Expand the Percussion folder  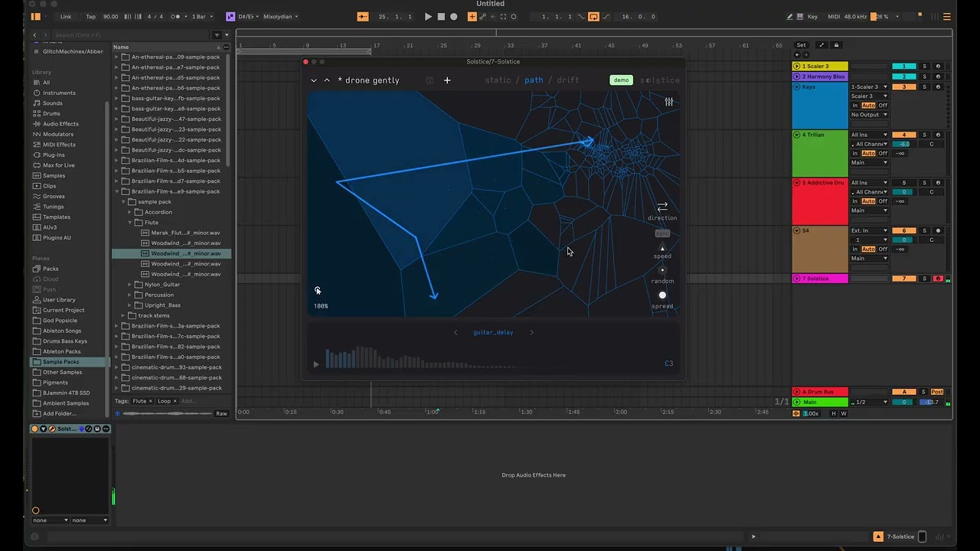tap(130, 295)
